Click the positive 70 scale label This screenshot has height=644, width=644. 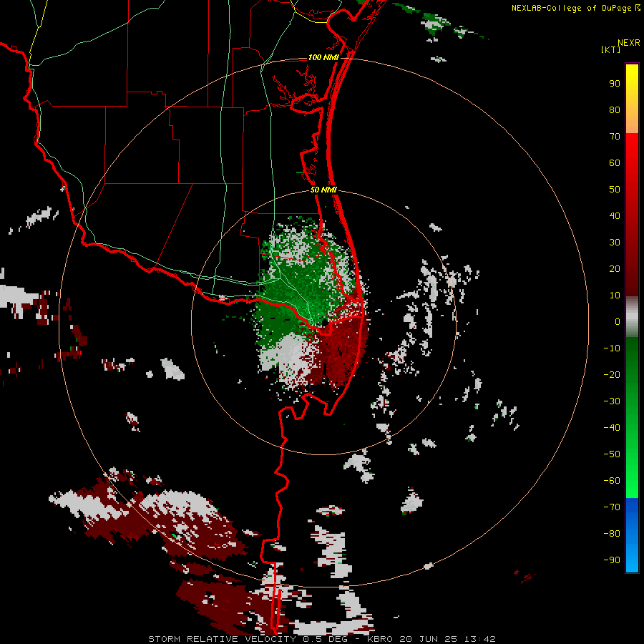pyautogui.click(x=615, y=137)
